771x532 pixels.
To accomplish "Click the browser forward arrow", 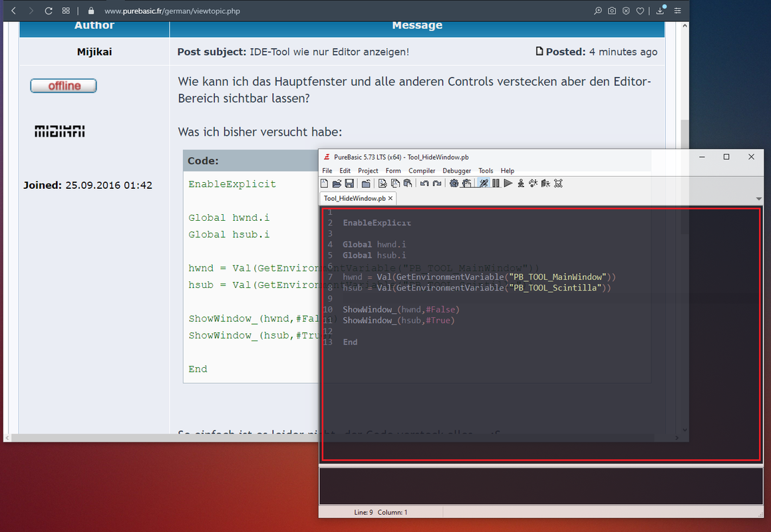I will click(x=31, y=11).
